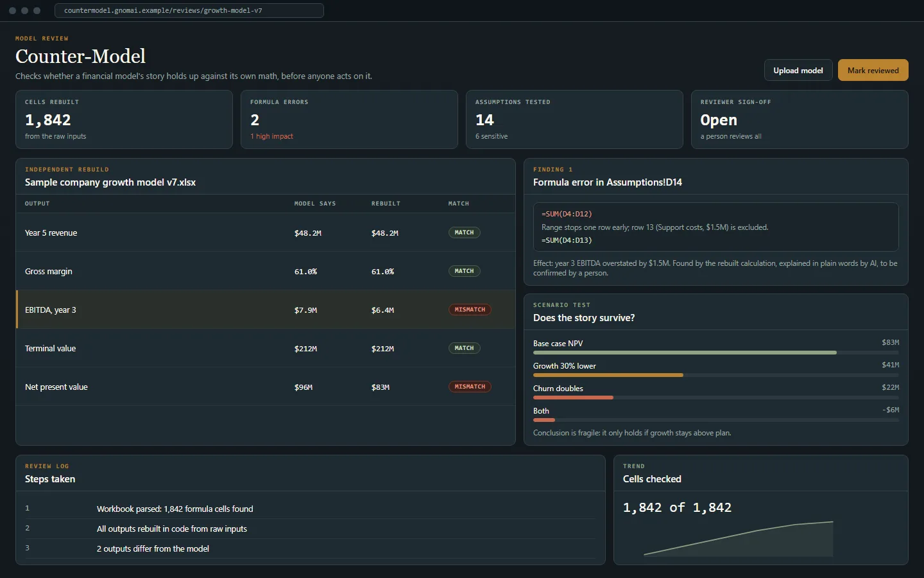Screen dimensions: 924x578
Task: Click the corrected formula =SUM(D4:D13)
Action: click(x=567, y=240)
